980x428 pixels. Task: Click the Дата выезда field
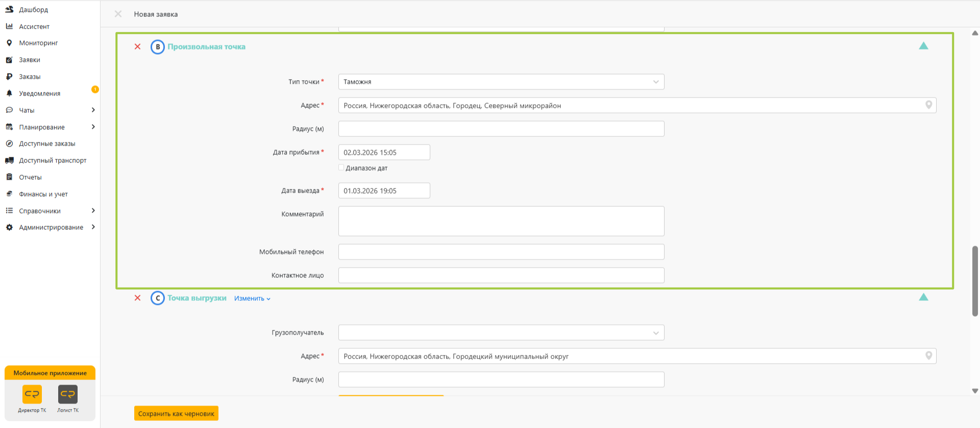click(384, 191)
